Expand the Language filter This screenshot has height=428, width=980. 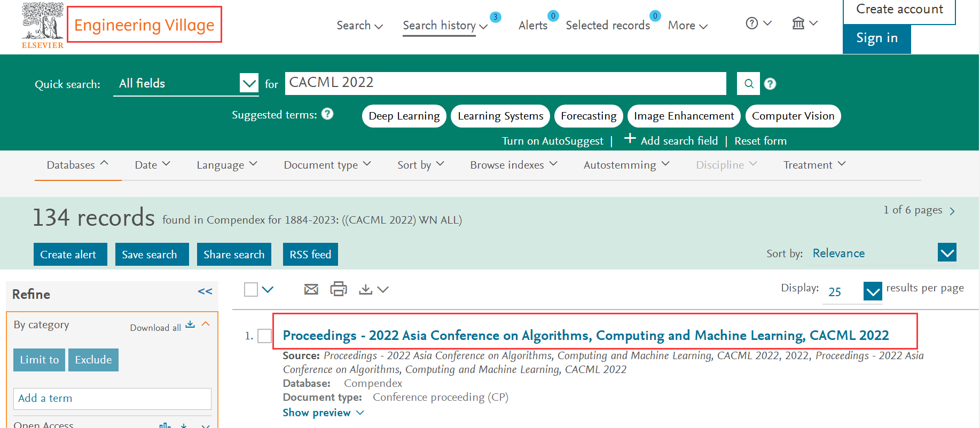(227, 165)
